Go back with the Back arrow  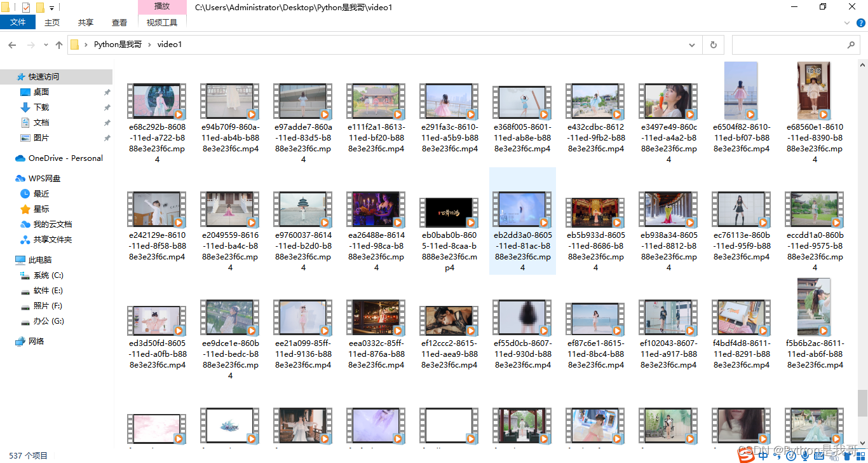[x=12, y=45]
